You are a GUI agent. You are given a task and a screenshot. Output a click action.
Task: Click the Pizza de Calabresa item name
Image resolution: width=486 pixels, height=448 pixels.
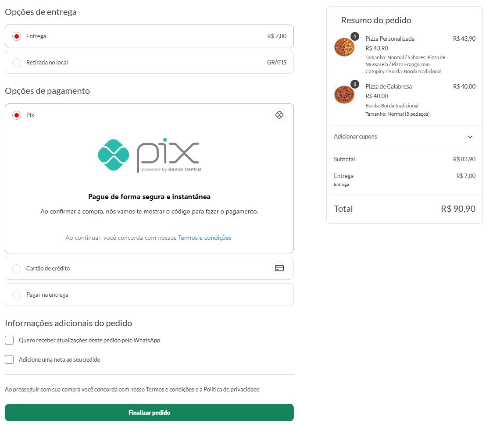point(389,86)
